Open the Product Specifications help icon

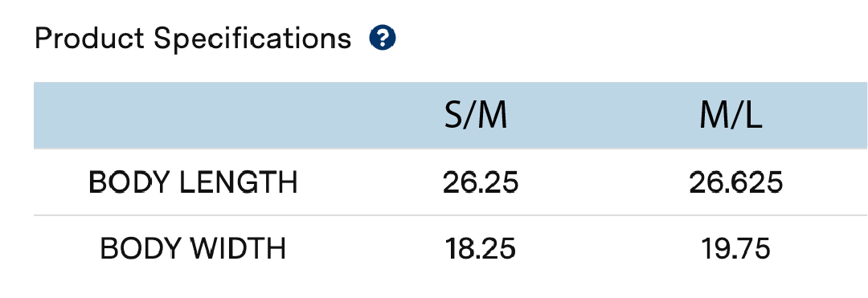(x=383, y=39)
